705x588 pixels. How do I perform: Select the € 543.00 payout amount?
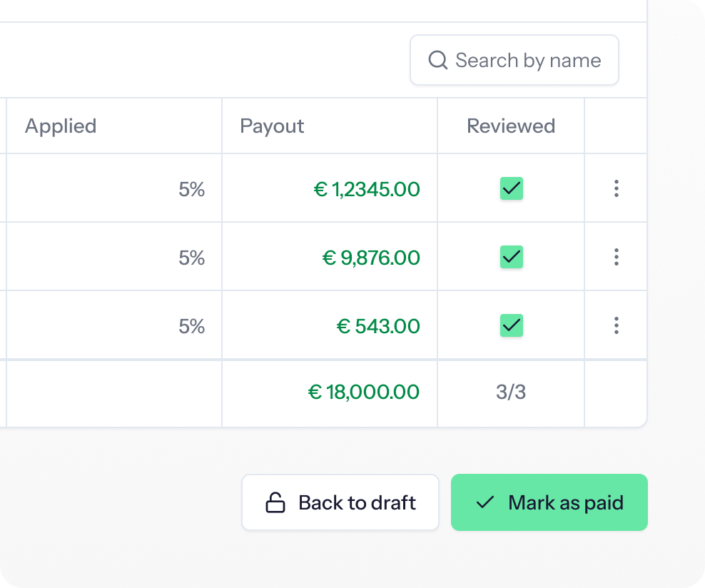[x=378, y=326]
